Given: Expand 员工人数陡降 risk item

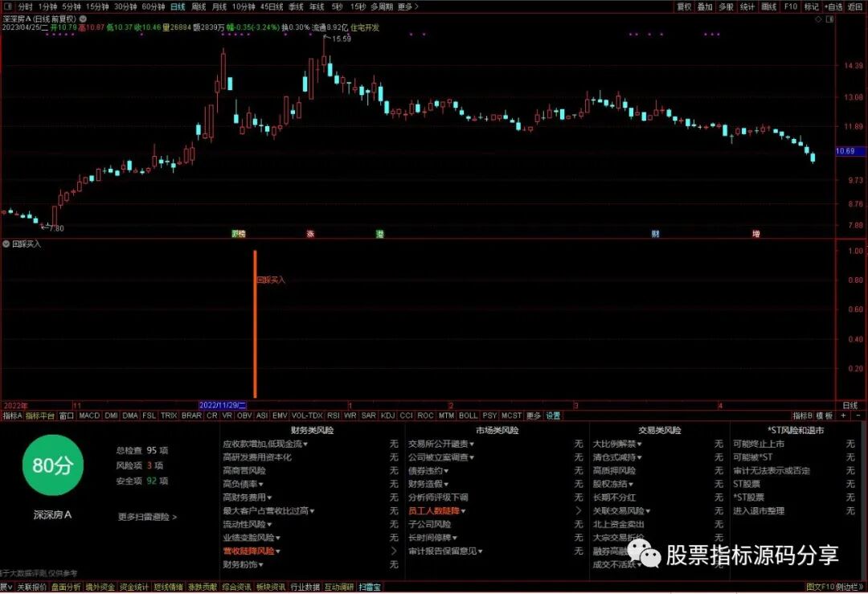Looking at the screenshot, I should click(437, 511).
